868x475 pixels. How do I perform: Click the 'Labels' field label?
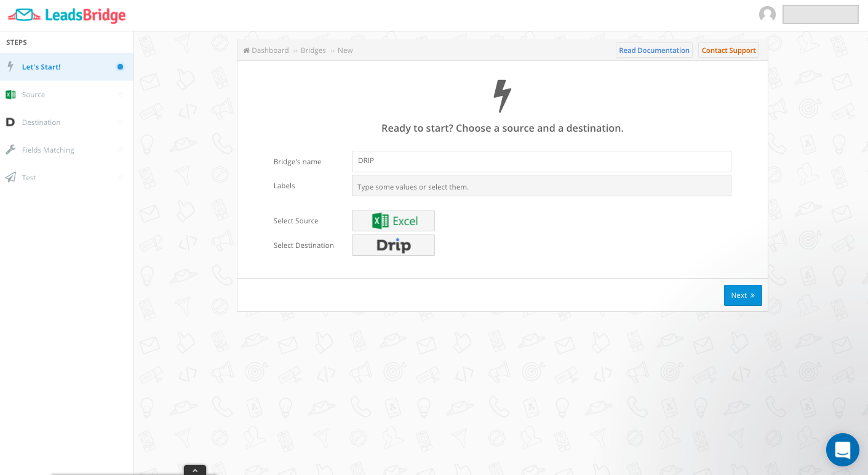point(284,186)
